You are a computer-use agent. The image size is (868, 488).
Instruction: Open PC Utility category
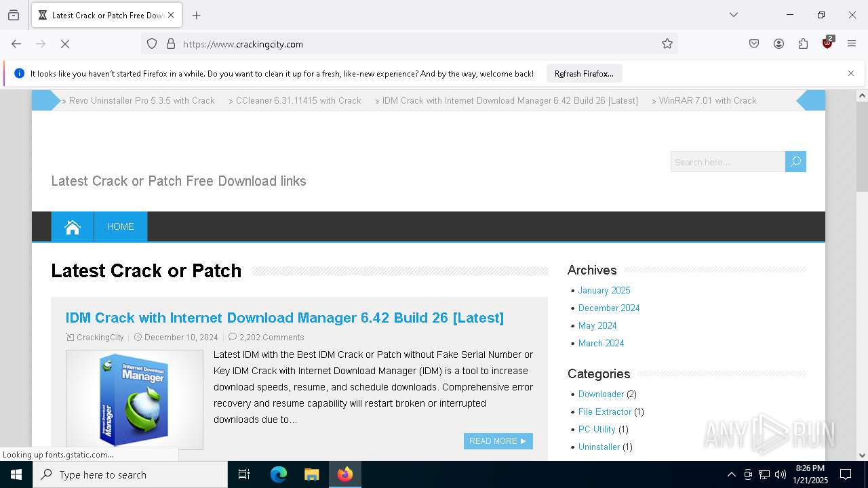[x=597, y=429]
